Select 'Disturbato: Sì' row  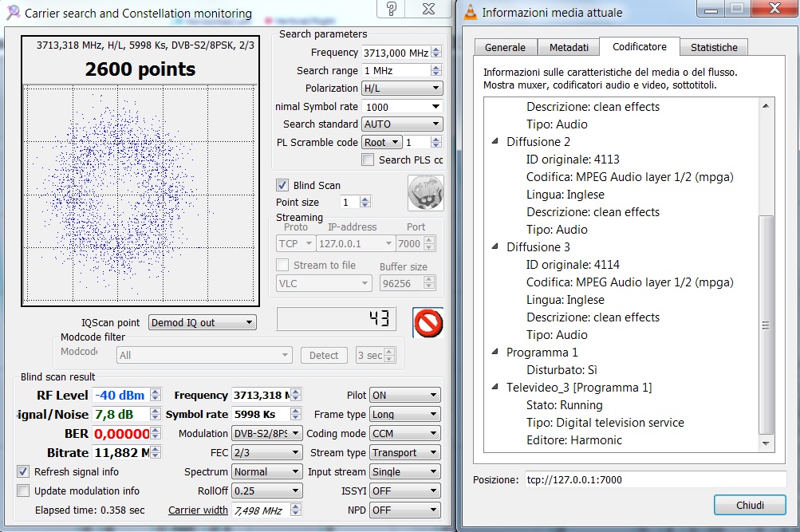coord(562,370)
